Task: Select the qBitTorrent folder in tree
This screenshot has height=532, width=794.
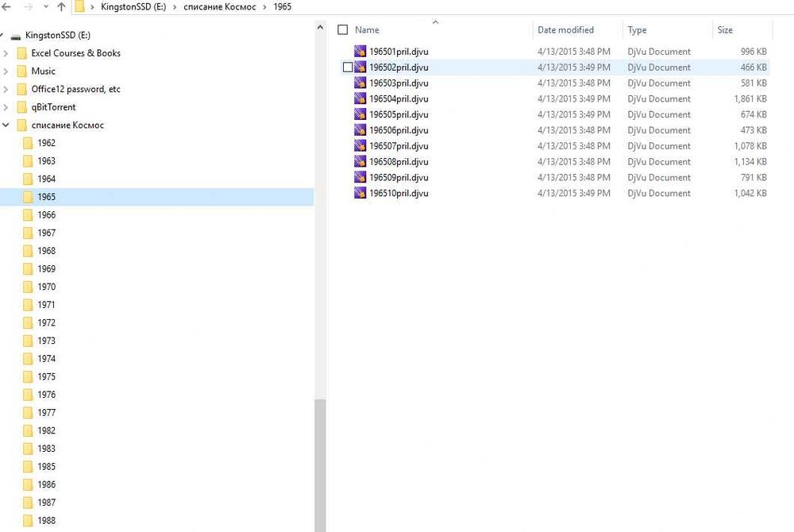Action: click(x=53, y=107)
